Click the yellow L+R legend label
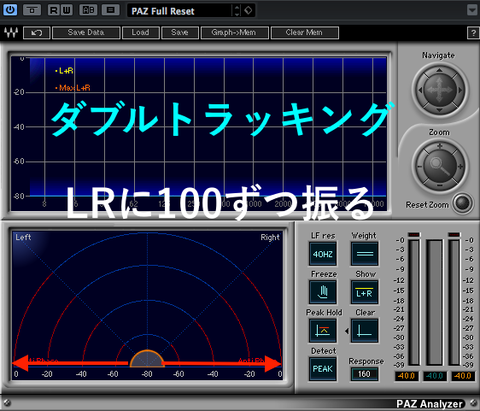The image size is (480, 411). click(64, 71)
